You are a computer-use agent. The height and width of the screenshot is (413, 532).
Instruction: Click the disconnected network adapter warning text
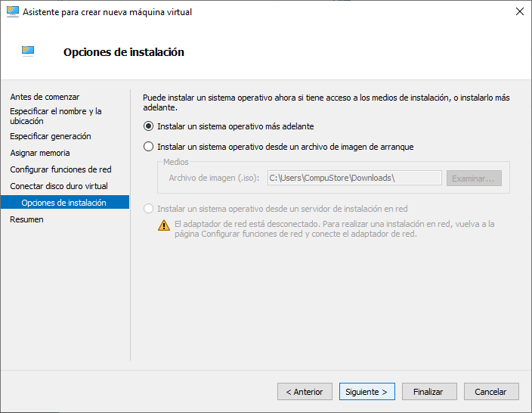tap(334, 229)
